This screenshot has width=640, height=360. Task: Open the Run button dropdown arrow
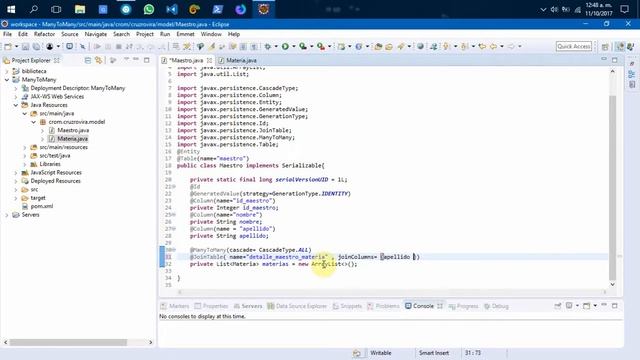coord(293,47)
